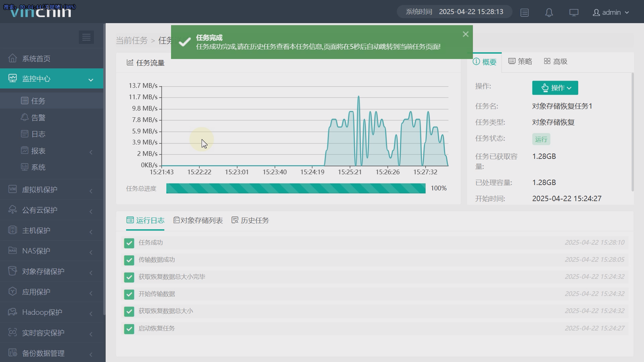The width and height of the screenshot is (644, 362).
Task: Toggle the 传输数据成功 log checkbox
Action: (x=129, y=260)
